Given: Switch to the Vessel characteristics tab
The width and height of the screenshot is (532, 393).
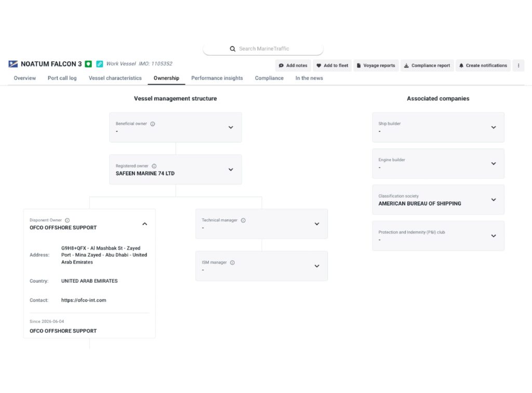Looking at the screenshot, I should (115, 78).
